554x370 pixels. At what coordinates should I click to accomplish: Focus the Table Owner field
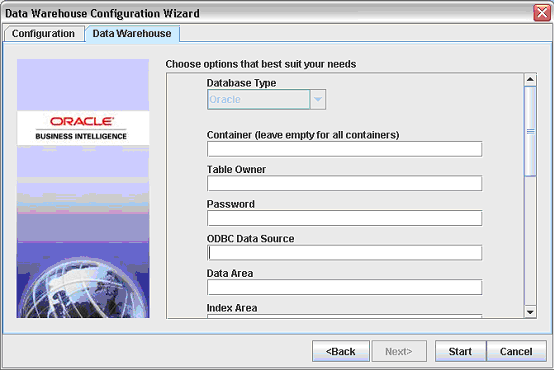344,183
